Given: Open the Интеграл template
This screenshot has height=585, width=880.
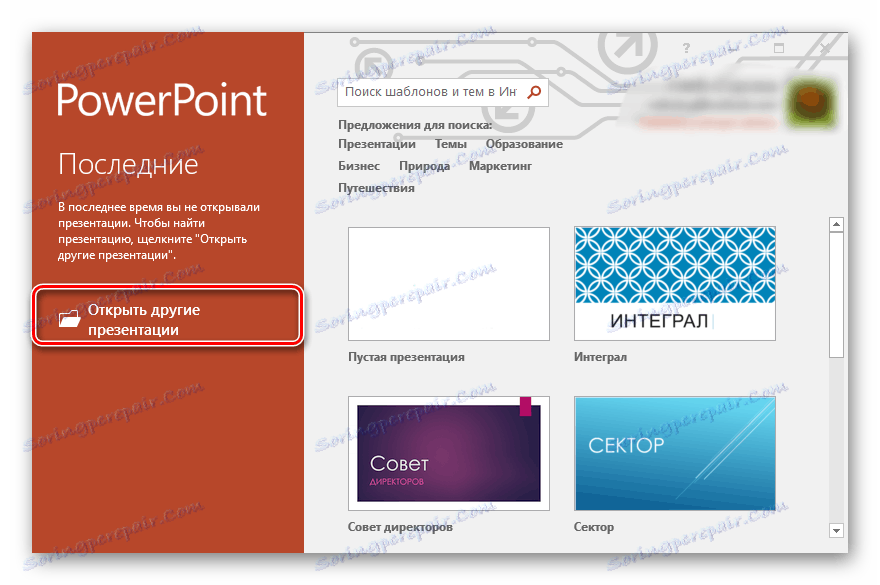Looking at the screenshot, I should [x=674, y=283].
